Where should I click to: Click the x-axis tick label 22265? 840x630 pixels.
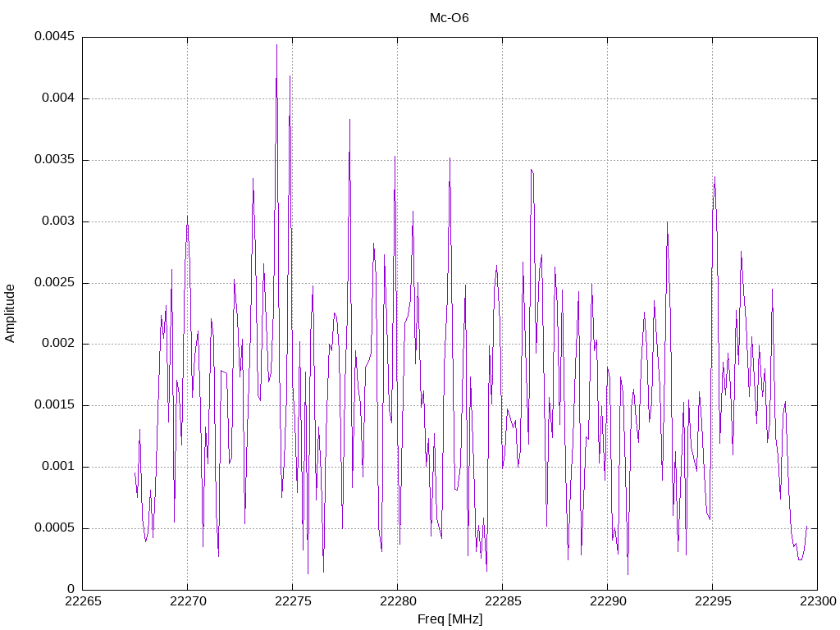point(83,601)
